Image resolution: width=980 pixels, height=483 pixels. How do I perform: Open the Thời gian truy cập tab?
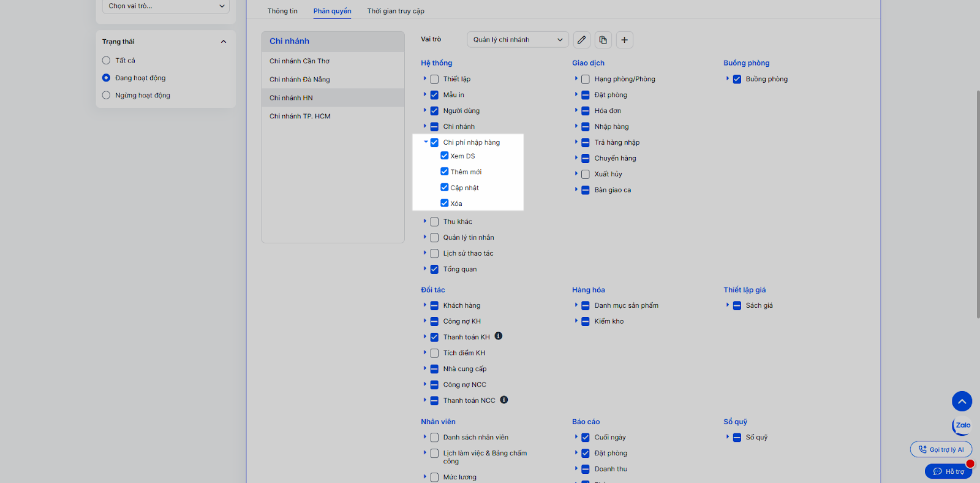coord(396,11)
